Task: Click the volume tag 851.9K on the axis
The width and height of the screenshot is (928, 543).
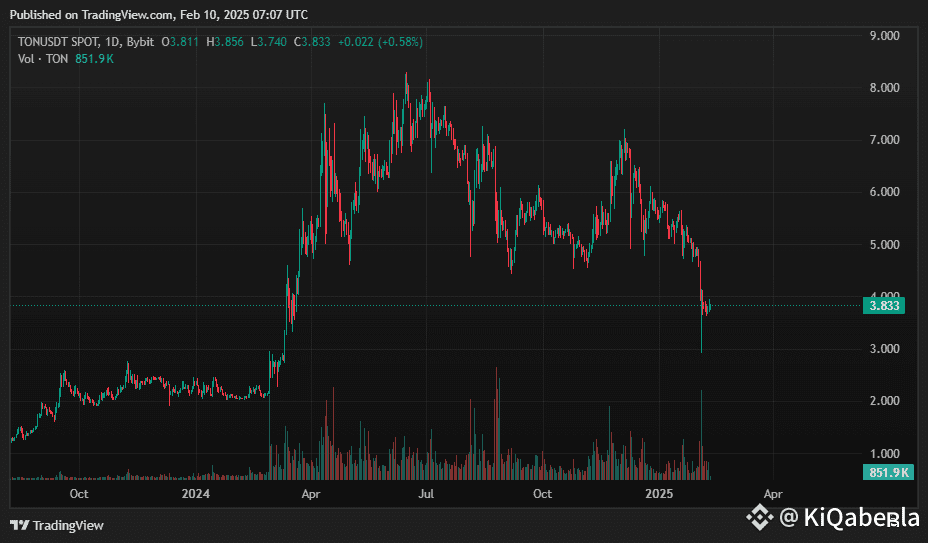Action: tap(888, 472)
